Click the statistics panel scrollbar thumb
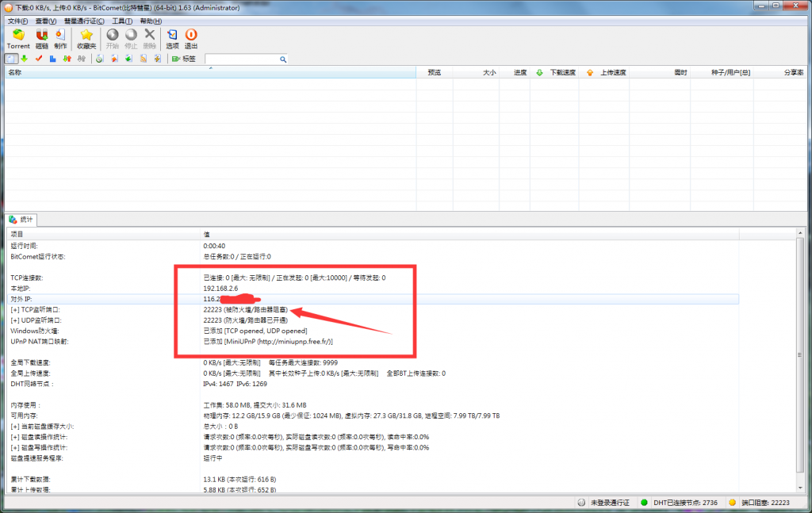 (x=800, y=355)
